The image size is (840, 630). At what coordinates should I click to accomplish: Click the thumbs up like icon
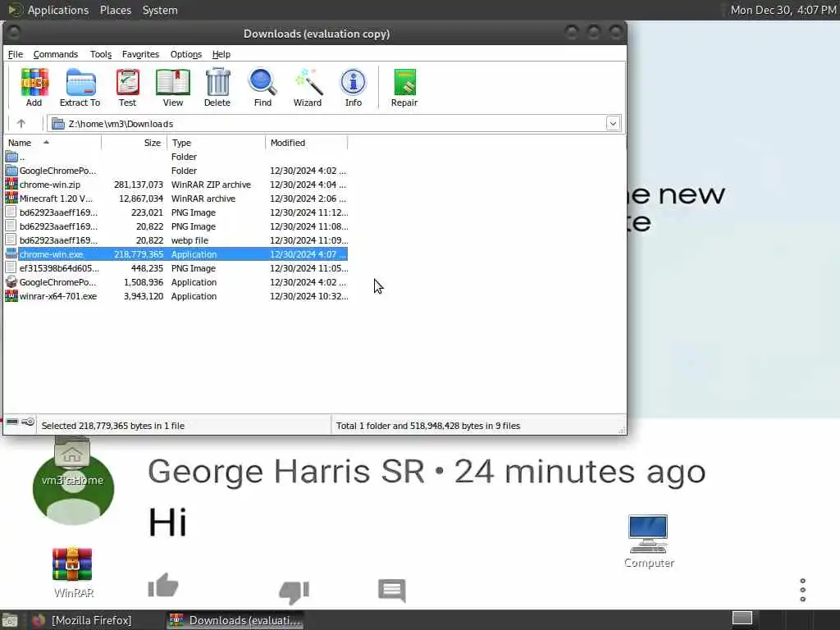tap(163, 585)
